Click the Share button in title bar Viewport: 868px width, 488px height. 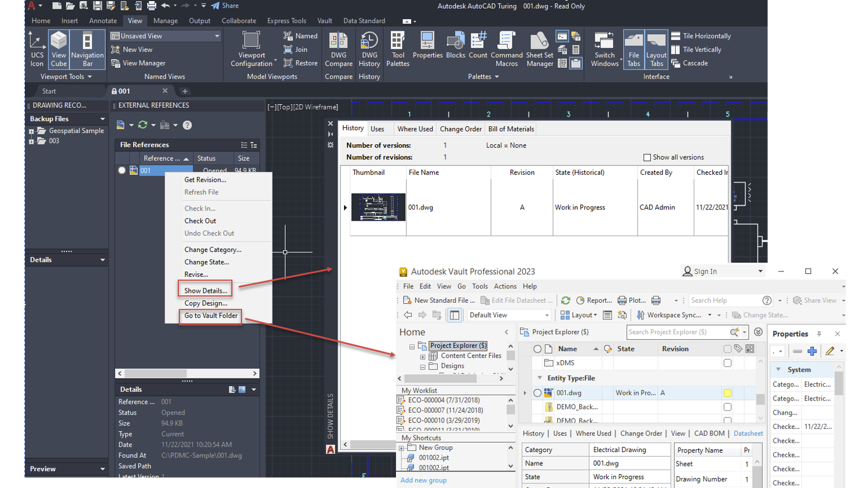[225, 6]
